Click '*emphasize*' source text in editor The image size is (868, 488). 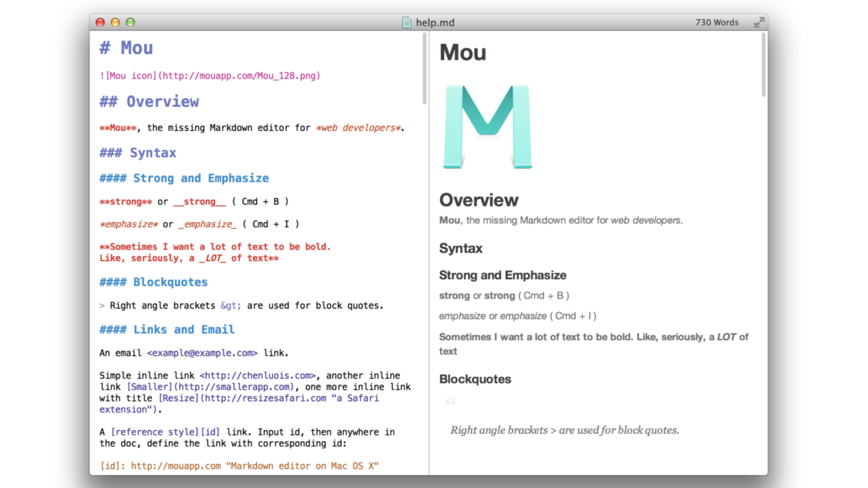[x=128, y=224]
